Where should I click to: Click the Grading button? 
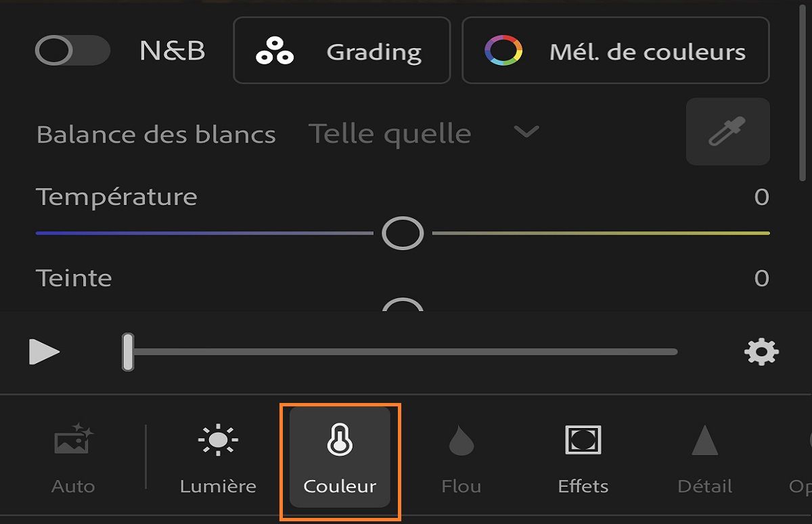tap(342, 50)
